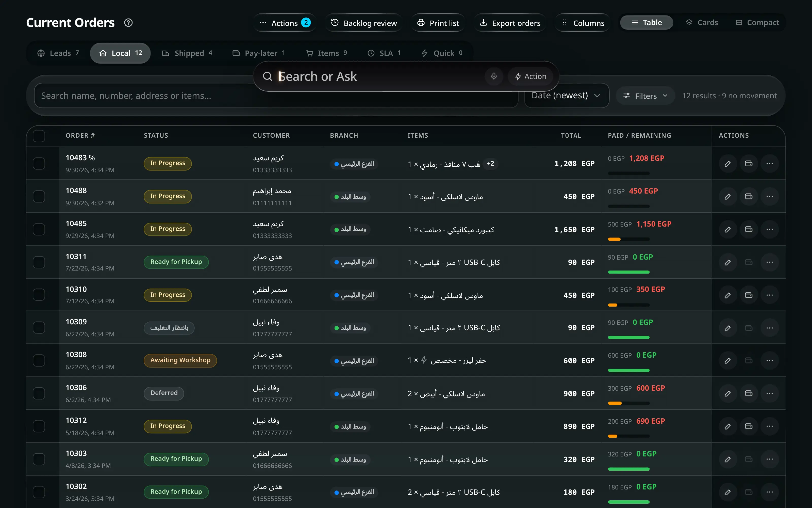Click pencil edit icon for order 10311

pos(727,262)
